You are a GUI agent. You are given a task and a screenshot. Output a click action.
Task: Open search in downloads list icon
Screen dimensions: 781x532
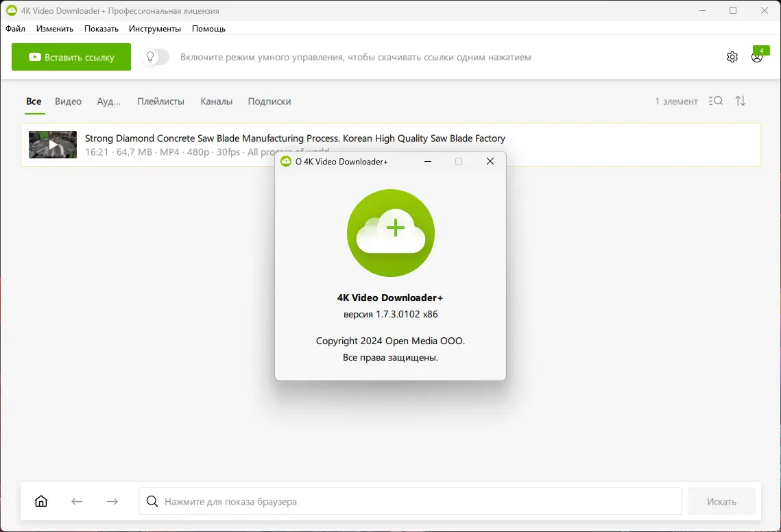click(x=715, y=101)
